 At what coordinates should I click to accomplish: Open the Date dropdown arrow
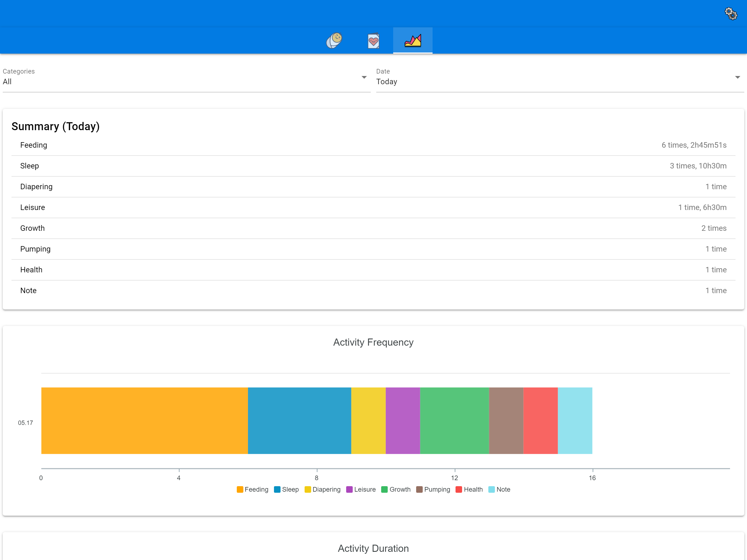point(737,77)
